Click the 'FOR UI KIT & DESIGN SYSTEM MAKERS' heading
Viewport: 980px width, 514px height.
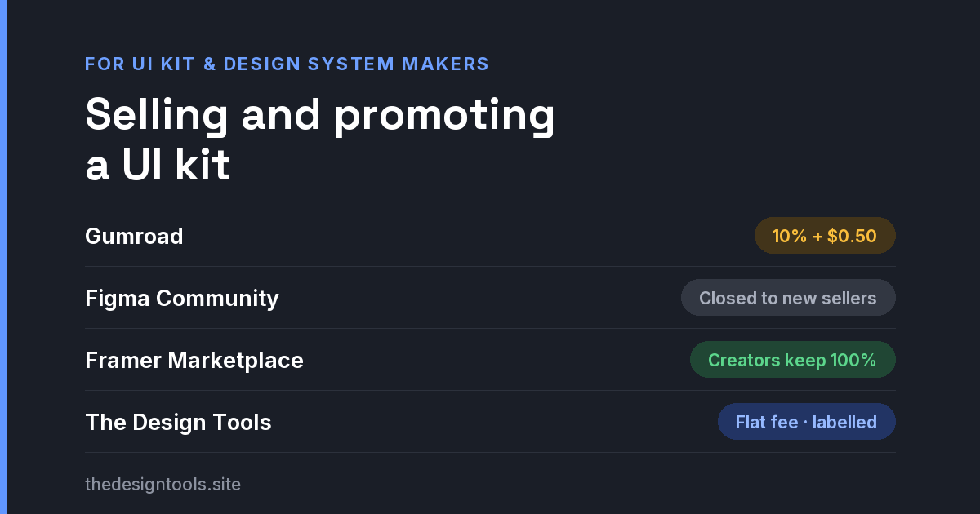(x=287, y=64)
